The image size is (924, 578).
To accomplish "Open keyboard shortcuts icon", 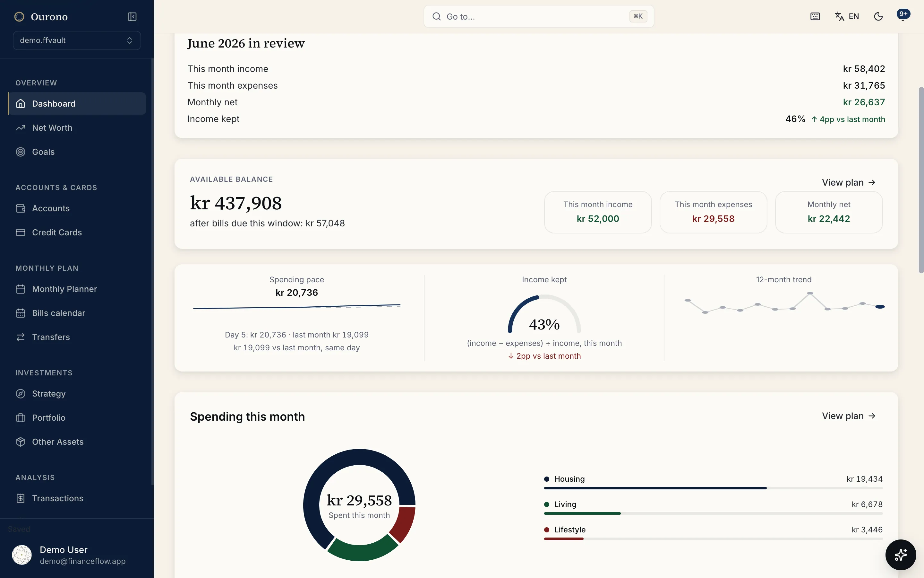I will [x=815, y=16].
